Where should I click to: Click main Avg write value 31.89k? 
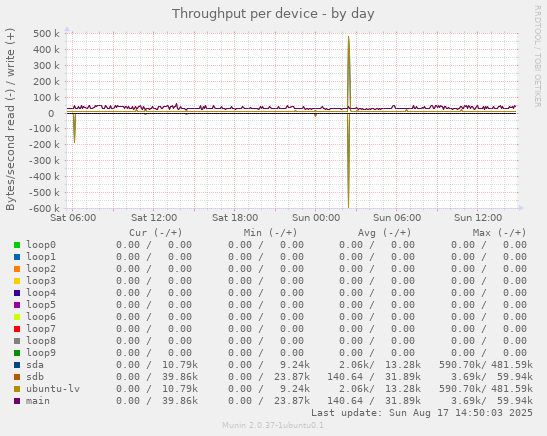403,401
